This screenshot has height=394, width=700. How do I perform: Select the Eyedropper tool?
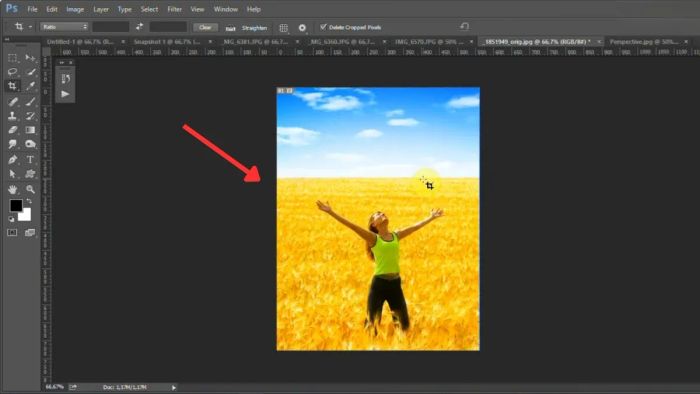tap(30, 86)
